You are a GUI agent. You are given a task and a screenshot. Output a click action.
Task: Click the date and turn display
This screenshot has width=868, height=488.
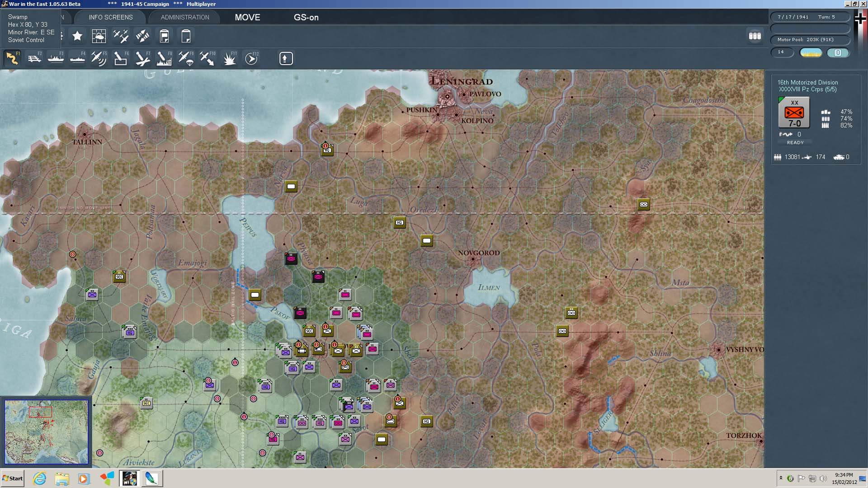(x=810, y=17)
